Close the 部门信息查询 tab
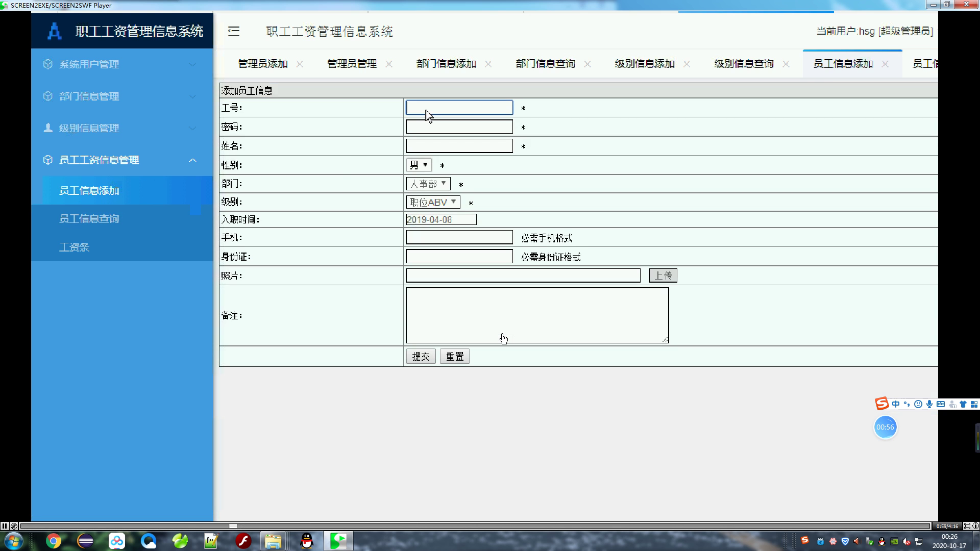980x551 pixels. click(587, 64)
